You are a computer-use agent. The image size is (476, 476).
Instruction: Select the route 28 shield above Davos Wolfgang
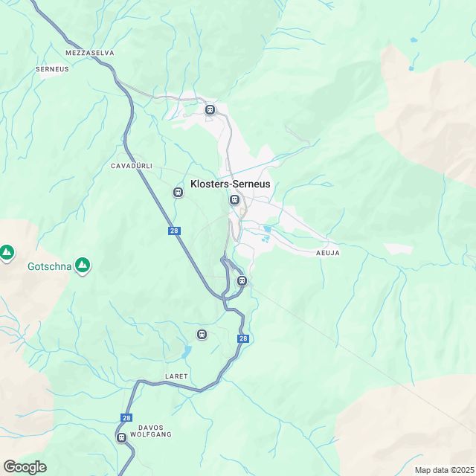click(x=126, y=418)
